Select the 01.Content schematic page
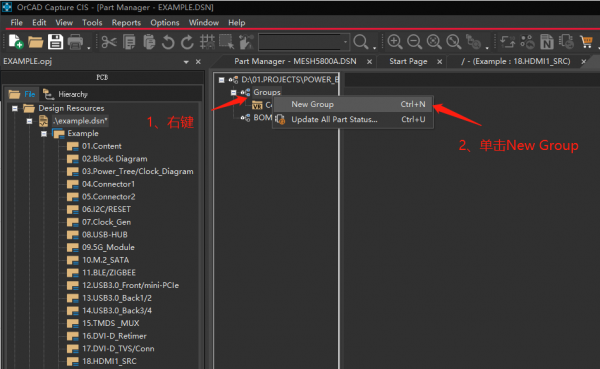 click(101, 146)
